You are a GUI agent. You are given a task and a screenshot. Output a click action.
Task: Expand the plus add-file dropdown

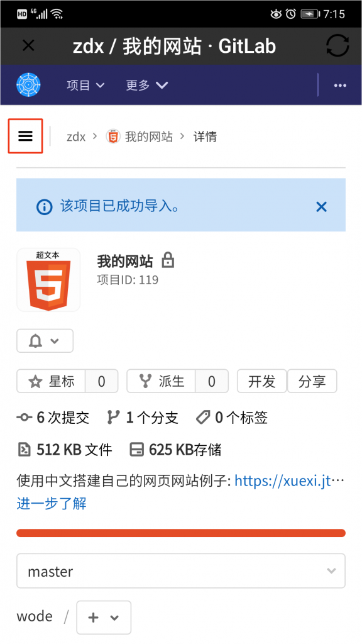[104, 618]
